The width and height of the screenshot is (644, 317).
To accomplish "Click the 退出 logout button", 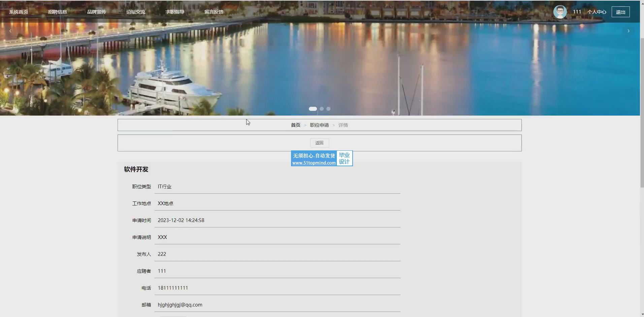I will [x=621, y=12].
